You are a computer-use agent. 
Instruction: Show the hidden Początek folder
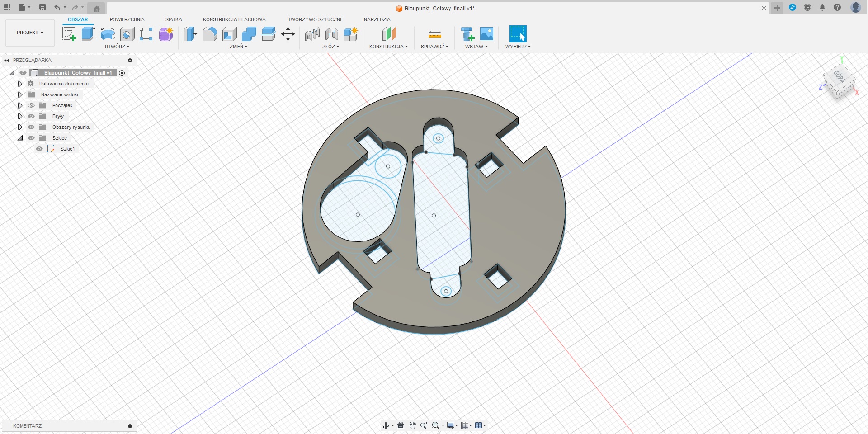pyautogui.click(x=31, y=105)
